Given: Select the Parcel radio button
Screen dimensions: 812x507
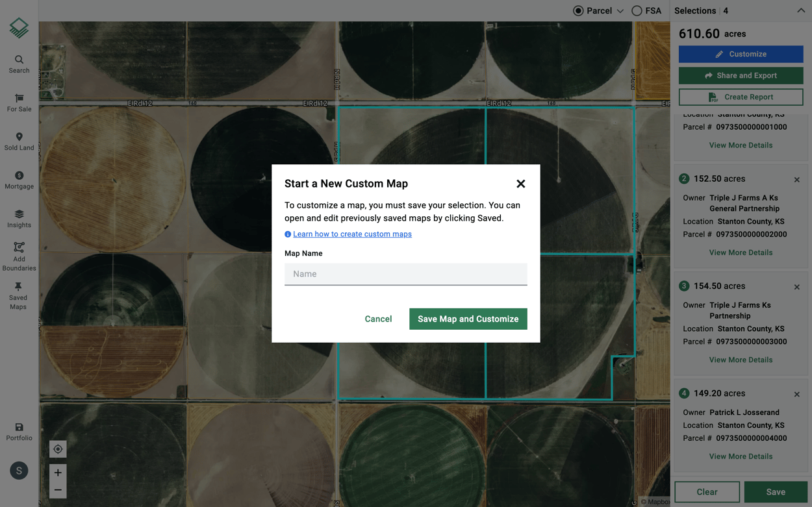Looking at the screenshot, I should 577,10.
